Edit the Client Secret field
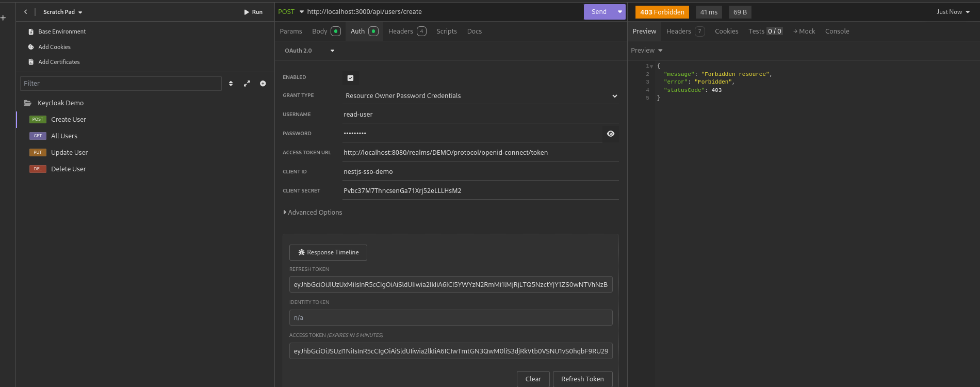Screen dimensions: 980x387 (x=481, y=191)
